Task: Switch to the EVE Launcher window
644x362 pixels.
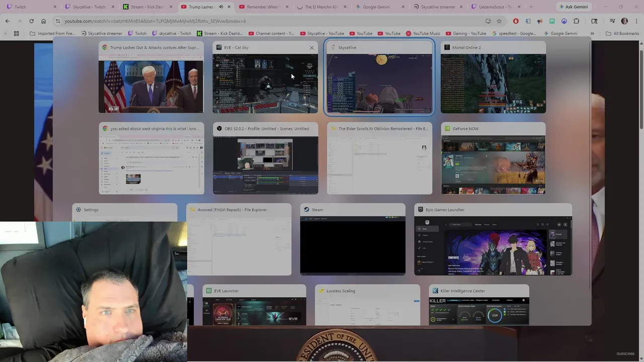Action: pyautogui.click(x=254, y=305)
